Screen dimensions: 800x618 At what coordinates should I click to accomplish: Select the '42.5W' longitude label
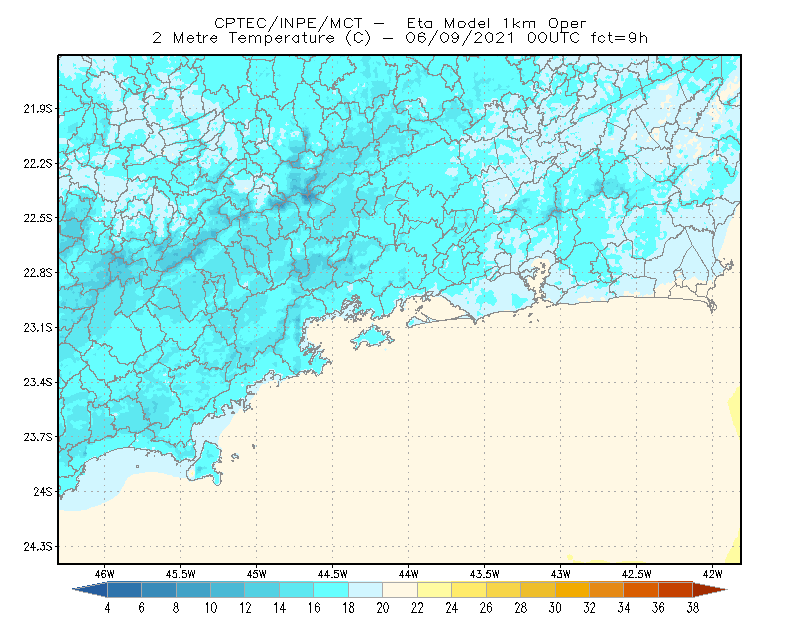point(637,574)
